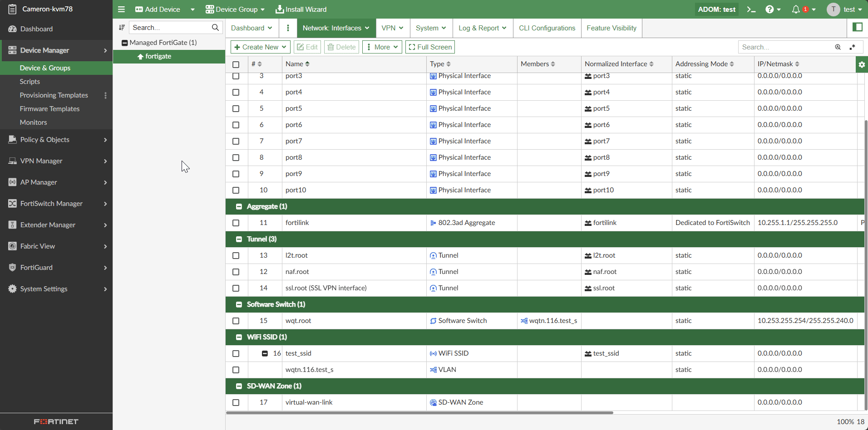Check the port10 row checkbox
Viewport: 868px width, 430px height.
(x=236, y=190)
